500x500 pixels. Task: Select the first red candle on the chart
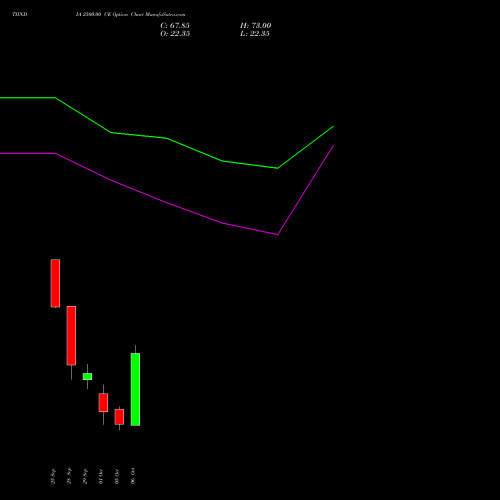[55, 283]
